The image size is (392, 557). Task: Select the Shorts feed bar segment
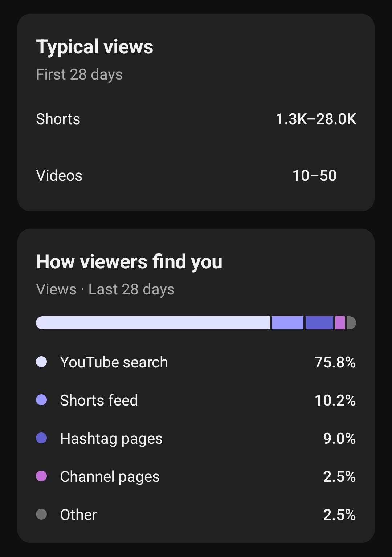point(287,323)
